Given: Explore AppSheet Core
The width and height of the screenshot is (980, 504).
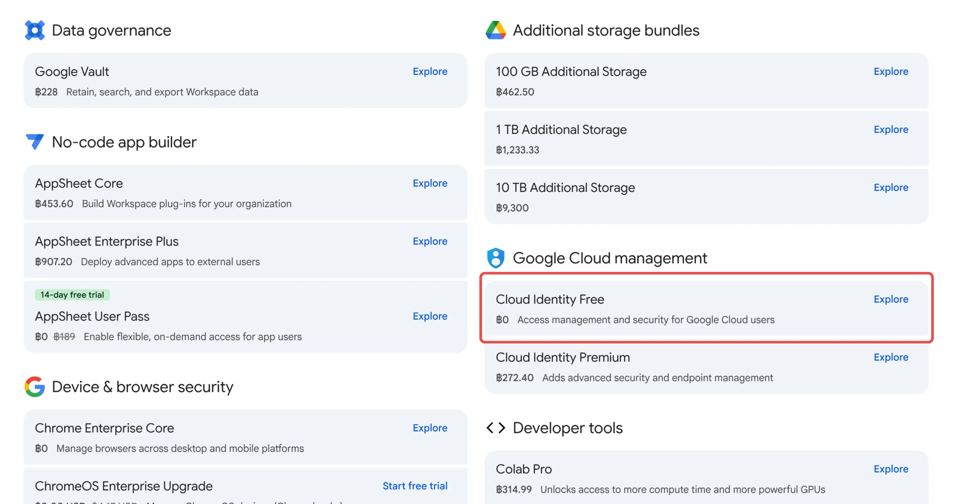Looking at the screenshot, I should point(430,183).
